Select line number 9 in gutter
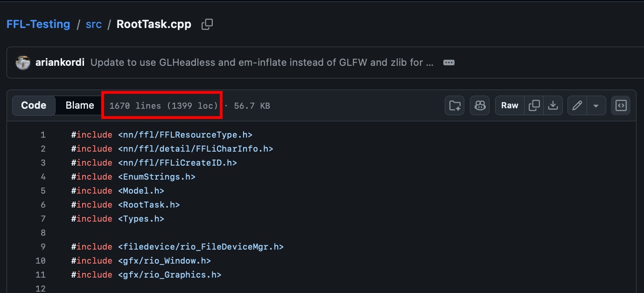The image size is (644, 293). tap(43, 247)
